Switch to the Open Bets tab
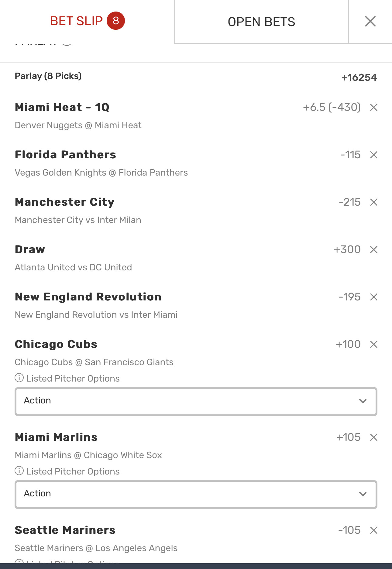 point(261,22)
